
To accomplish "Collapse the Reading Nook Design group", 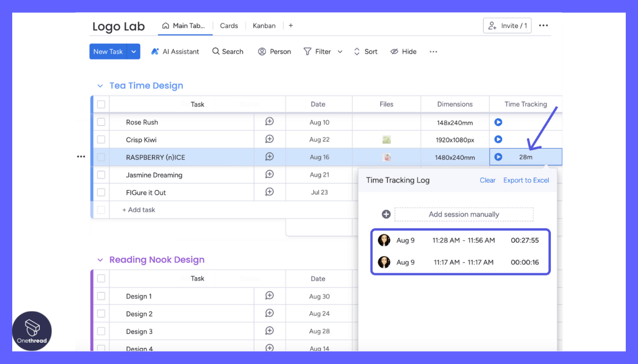I will pos(100,259).
